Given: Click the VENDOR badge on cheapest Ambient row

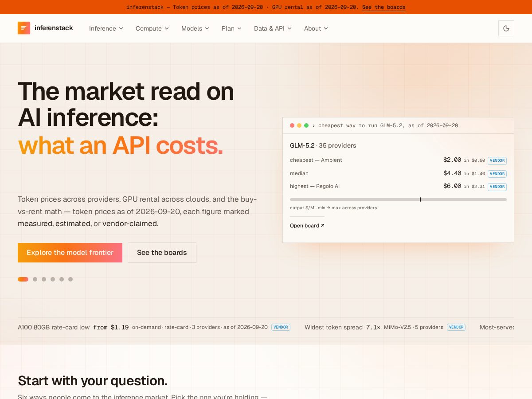Looking at the screenshot, I should (x=497, y=160).
